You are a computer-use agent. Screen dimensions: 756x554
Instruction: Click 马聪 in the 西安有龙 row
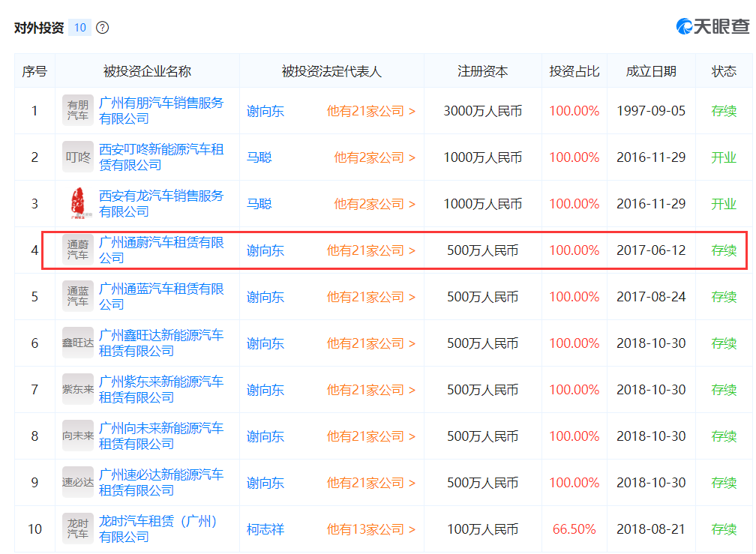(259, 204)
